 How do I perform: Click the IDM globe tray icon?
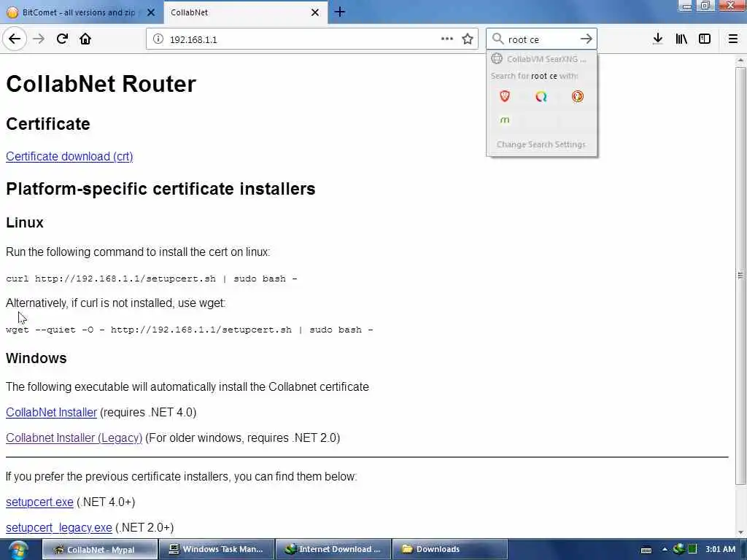678,550
